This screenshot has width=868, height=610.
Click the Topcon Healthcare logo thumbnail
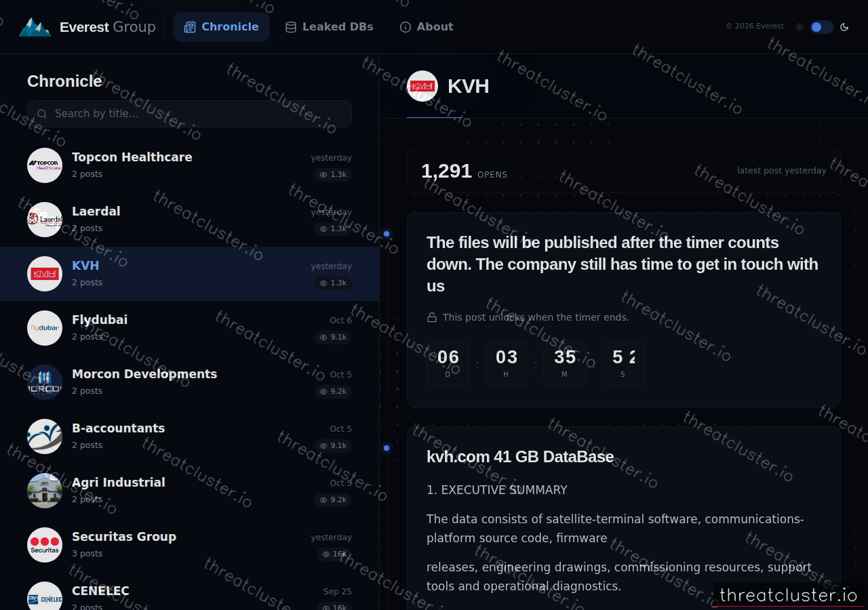click(45, 165)
